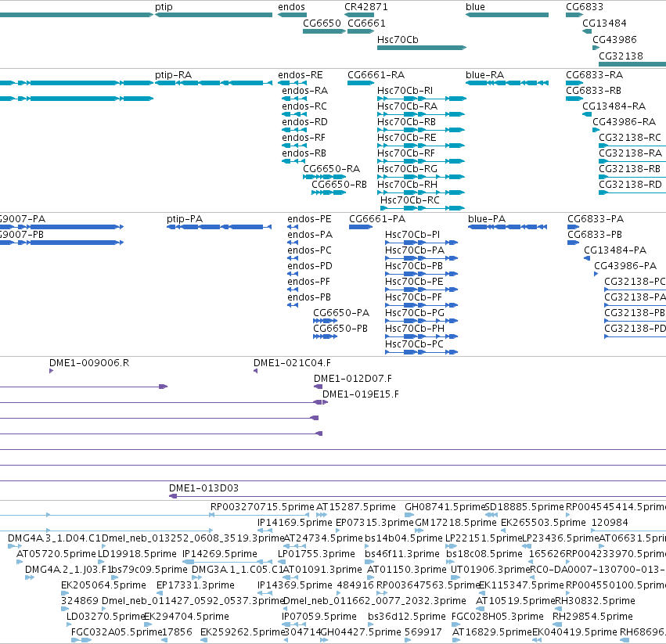Select the ptip-PA protein label
This screenshot has width=666, height=644.
click(185, 219)
